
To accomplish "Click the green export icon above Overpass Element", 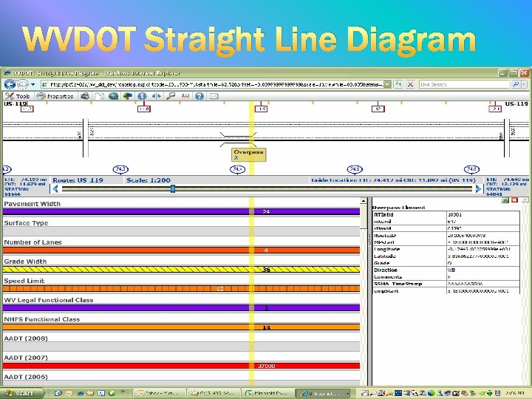I will pos(505,200).
